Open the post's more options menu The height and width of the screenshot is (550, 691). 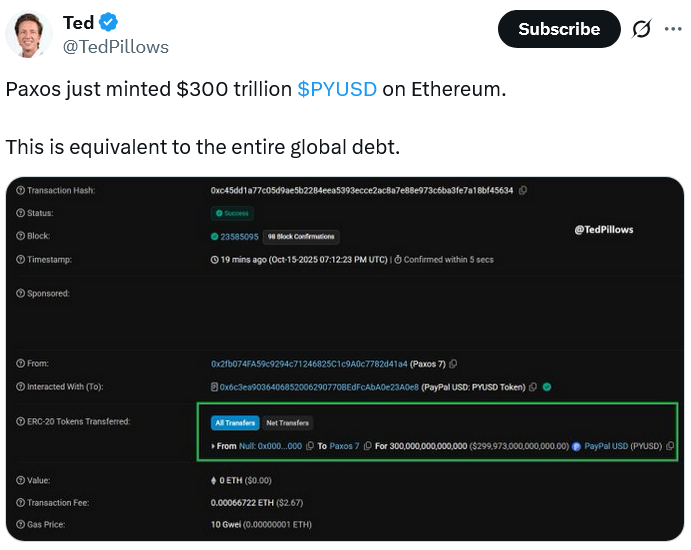[x=671, y=30]
